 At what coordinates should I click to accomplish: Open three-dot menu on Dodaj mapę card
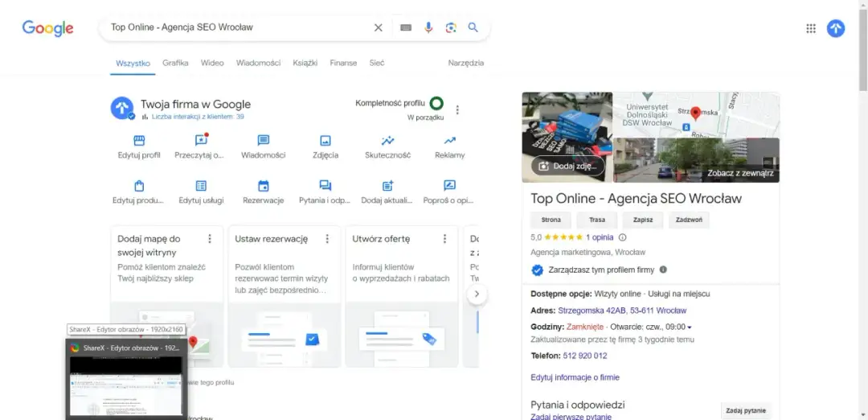click(209, 239)
